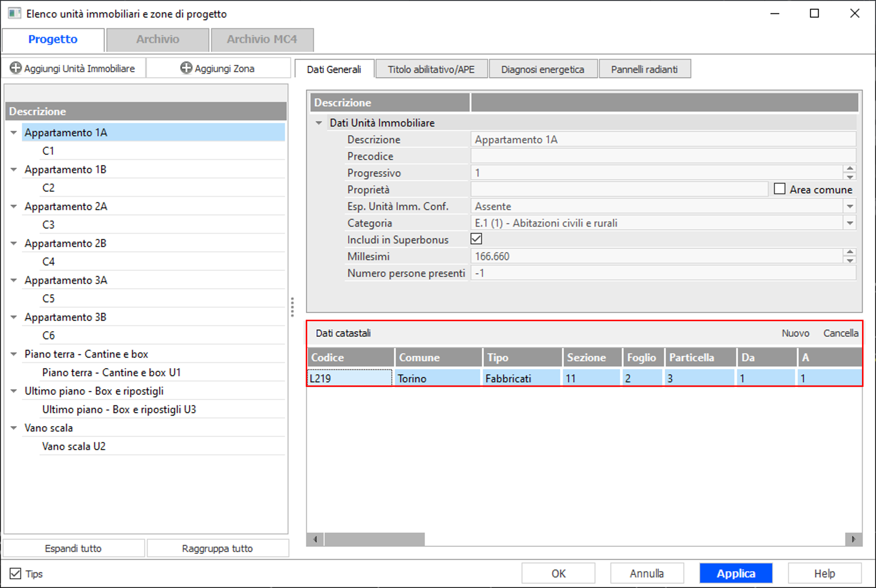Increase the Progressivo value with the up arrow
Viewport: 876px width, 588px height.
click(x=850, y=169)
